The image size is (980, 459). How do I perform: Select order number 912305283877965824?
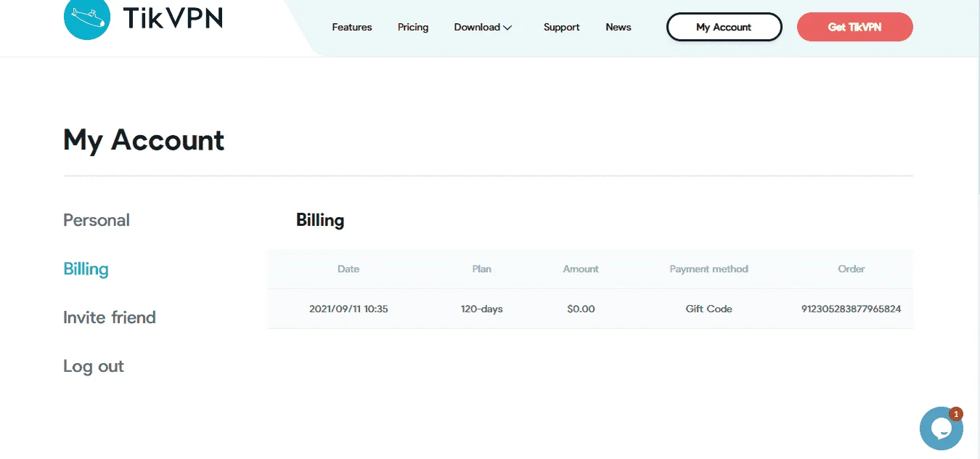pyautogui.click(x=852, y=309)
